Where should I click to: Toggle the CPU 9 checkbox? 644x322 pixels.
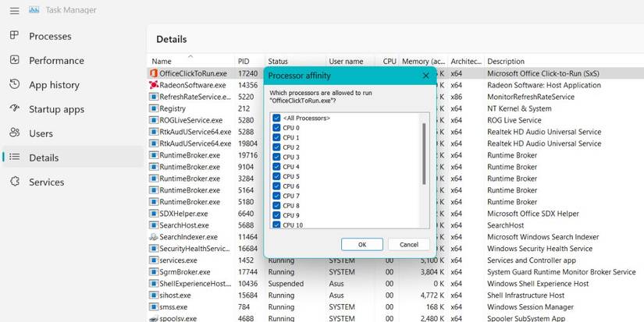click(276, 215)
